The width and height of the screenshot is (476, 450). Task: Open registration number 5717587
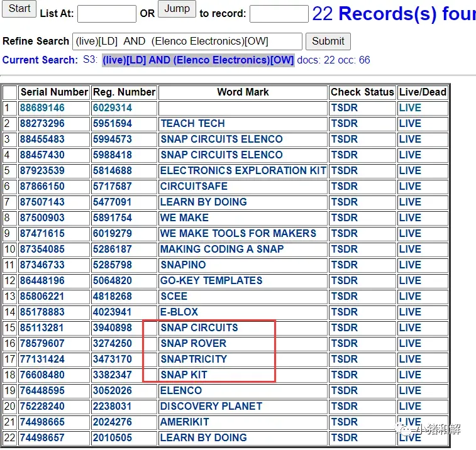click(113, 186)
